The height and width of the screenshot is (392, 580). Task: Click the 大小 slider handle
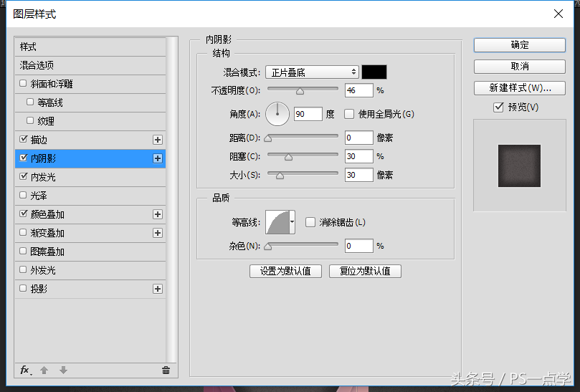click(280, 176)
